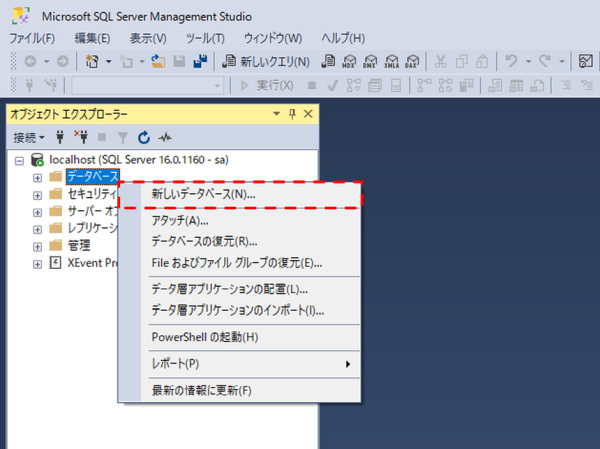This screenshot has height=449, width=600.
Task: Click the MDX query icon in toolbar
Action: pos(347,62)
